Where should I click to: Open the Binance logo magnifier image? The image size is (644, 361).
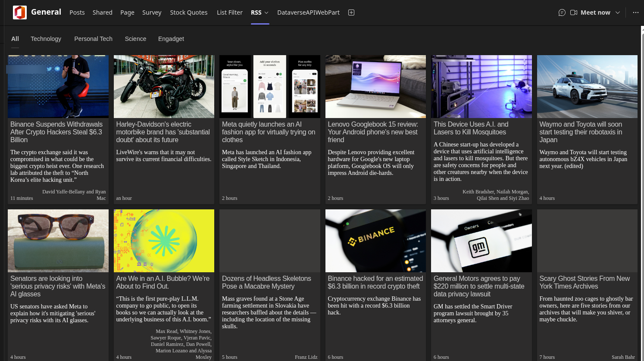[375, 241]
